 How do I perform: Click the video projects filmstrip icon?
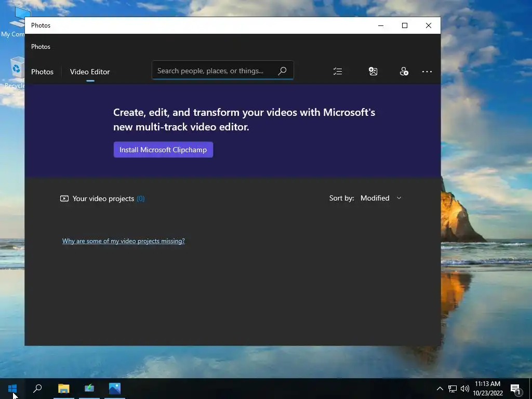[64, 198]
